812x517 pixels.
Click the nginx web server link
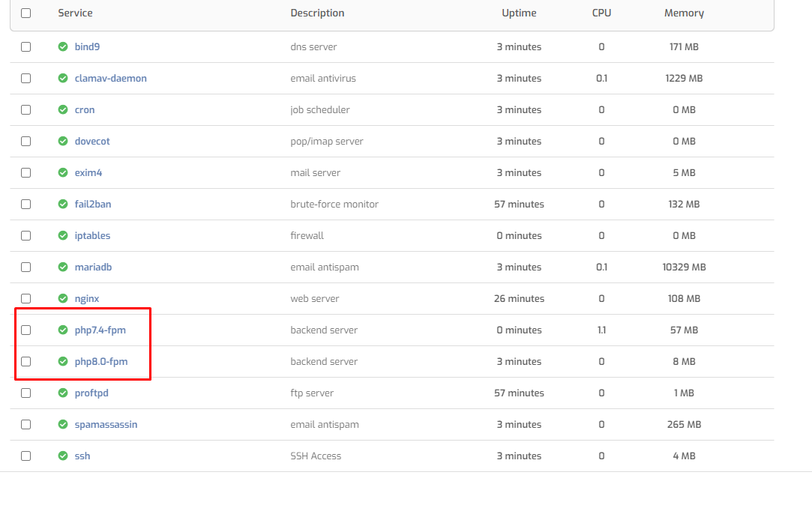[85, 298]
